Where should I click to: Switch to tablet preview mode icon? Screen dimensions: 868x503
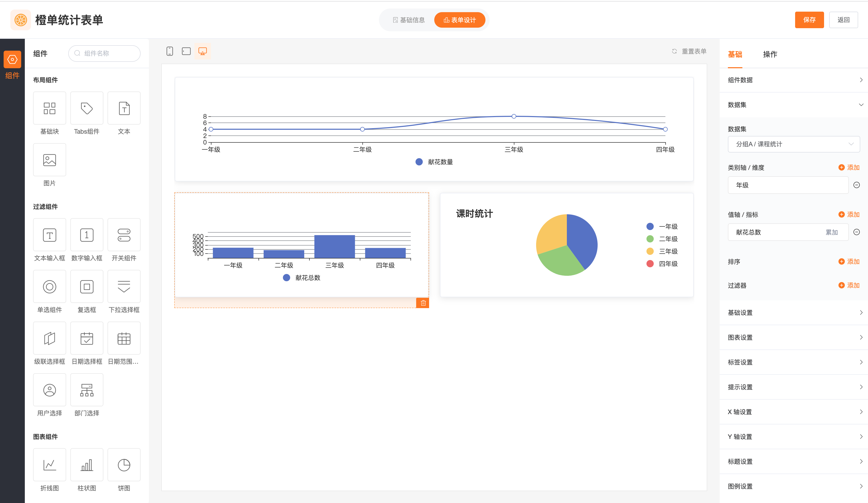(186, 51)
